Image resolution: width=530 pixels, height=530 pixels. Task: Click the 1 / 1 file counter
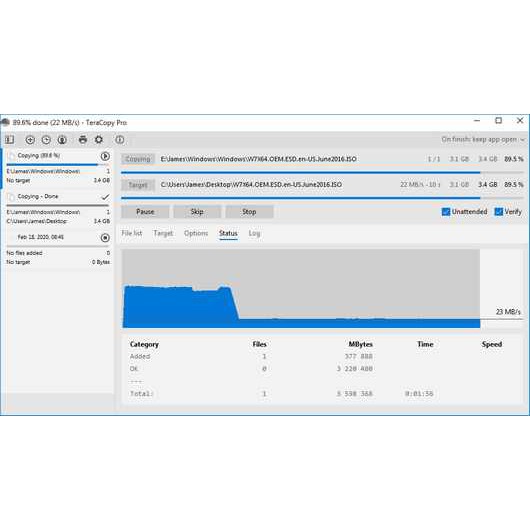point(434,159)
